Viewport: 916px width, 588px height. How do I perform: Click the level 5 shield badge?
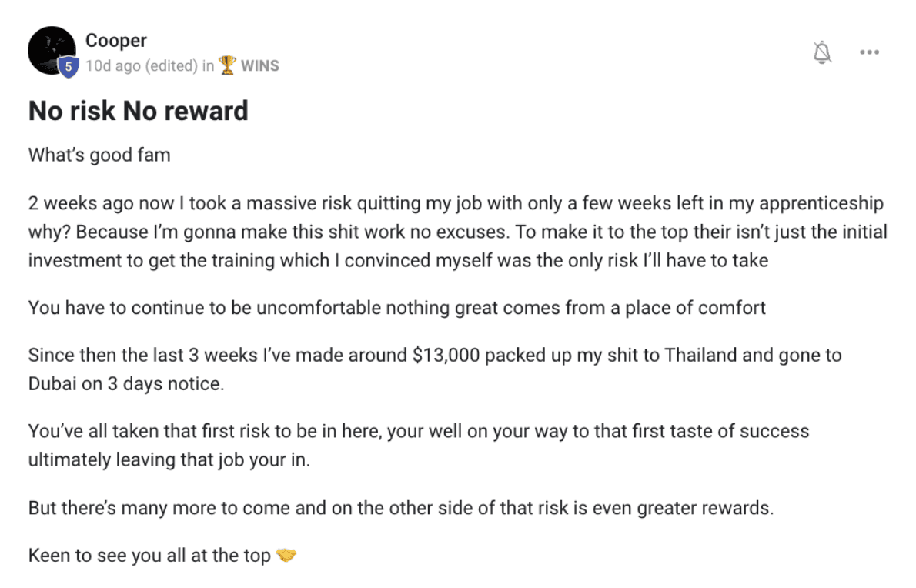pyautogui.click(x=69, y=66)
